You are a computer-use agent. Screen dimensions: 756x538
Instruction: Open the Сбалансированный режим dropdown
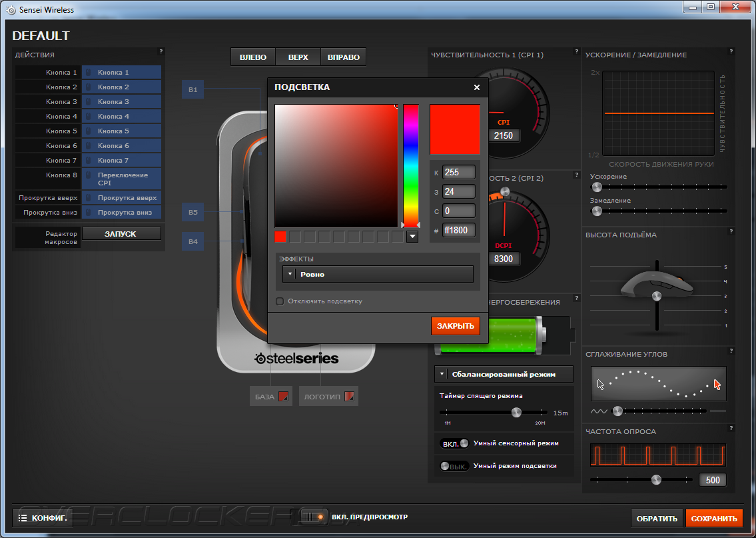click(504, 374)
